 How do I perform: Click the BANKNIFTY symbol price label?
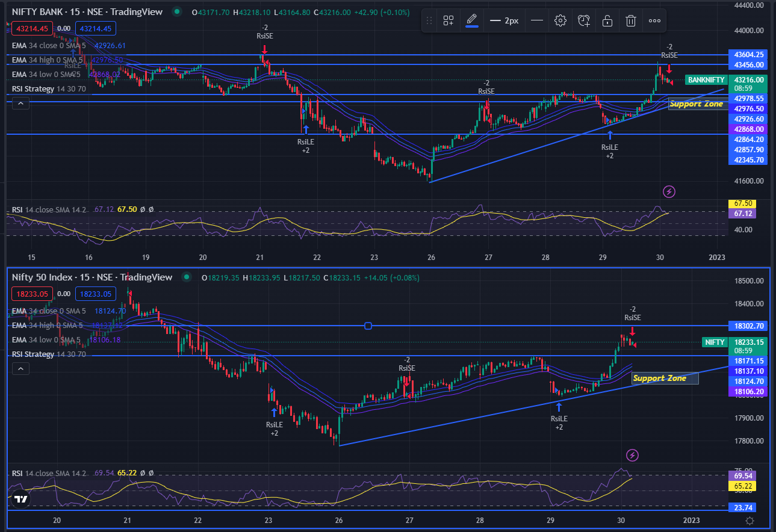click(706, 79)
